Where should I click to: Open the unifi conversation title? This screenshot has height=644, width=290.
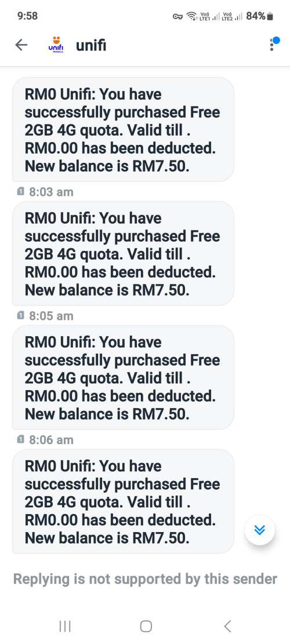(x=91, y=45)
